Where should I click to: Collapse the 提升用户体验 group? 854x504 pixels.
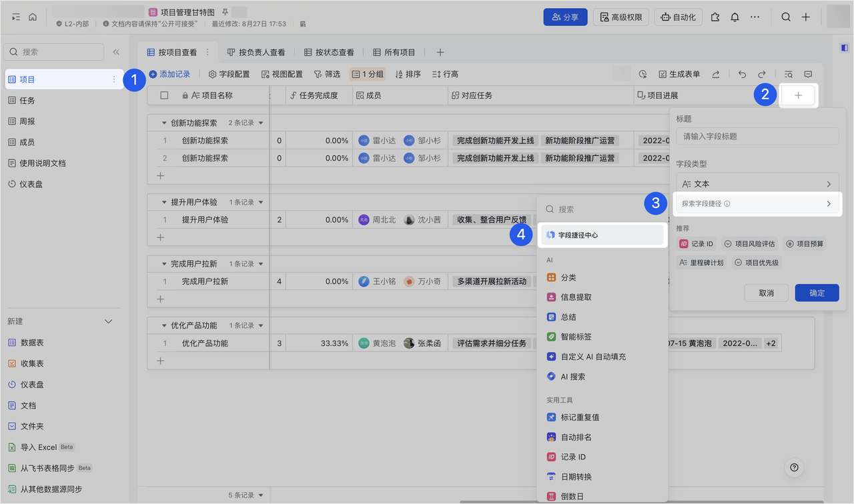pos(164,202)
